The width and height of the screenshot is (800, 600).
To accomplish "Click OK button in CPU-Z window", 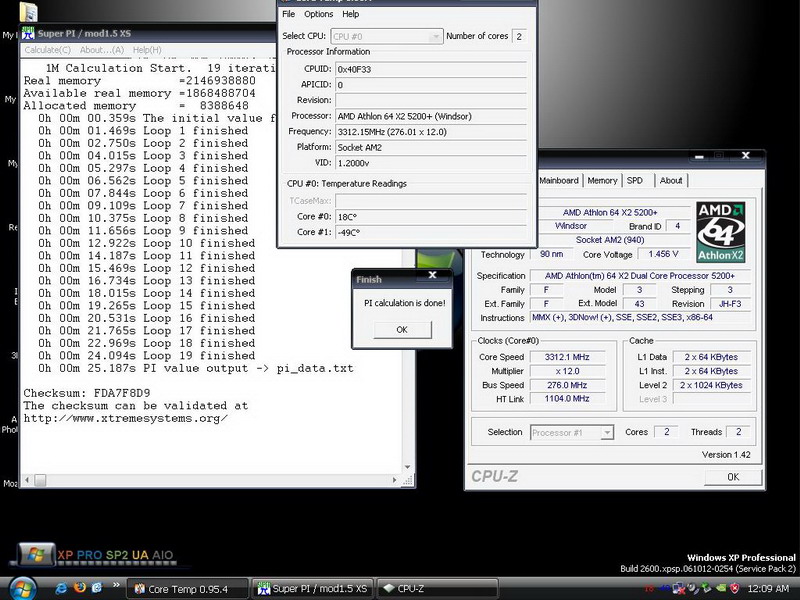I will click(733, 477).
